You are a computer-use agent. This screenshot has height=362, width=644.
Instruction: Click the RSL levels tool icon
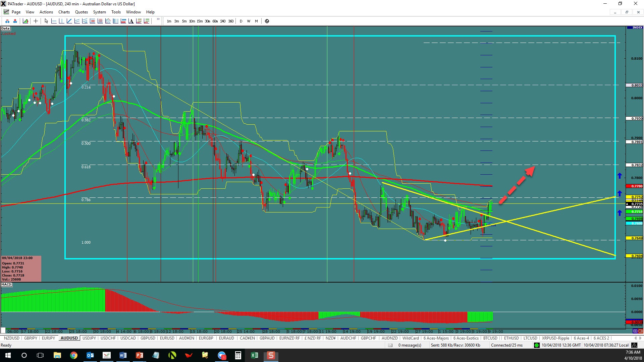(x=146, y=21)
